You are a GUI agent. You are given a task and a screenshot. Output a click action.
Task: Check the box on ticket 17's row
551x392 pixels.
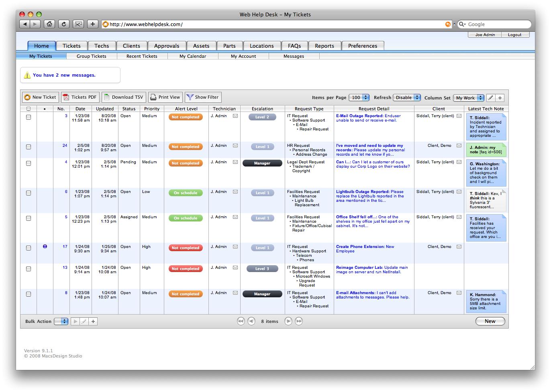[29, 248]
